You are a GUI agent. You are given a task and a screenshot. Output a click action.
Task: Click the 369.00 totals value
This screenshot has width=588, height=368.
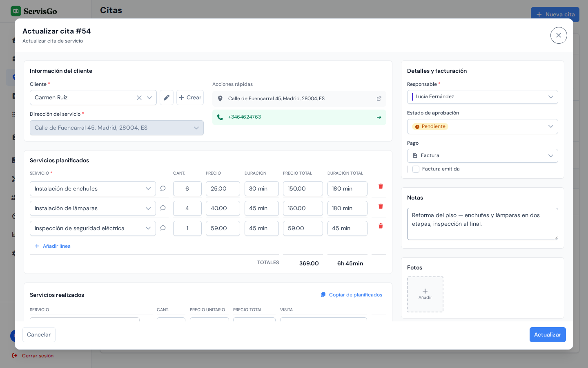pyautogui.click(x=309, y=264)
